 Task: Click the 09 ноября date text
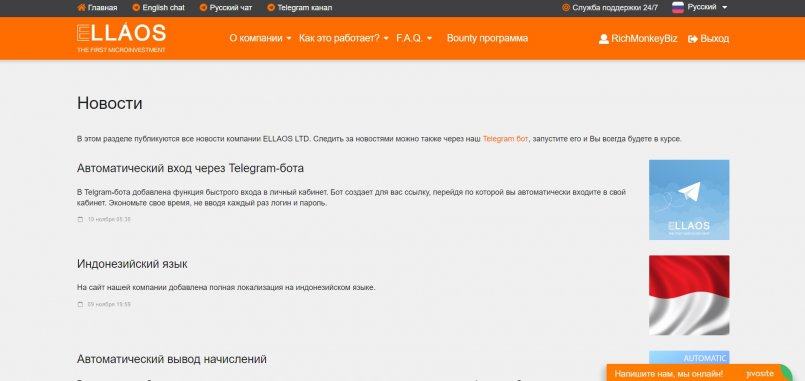pyautogui.click(x=109, y=304)
